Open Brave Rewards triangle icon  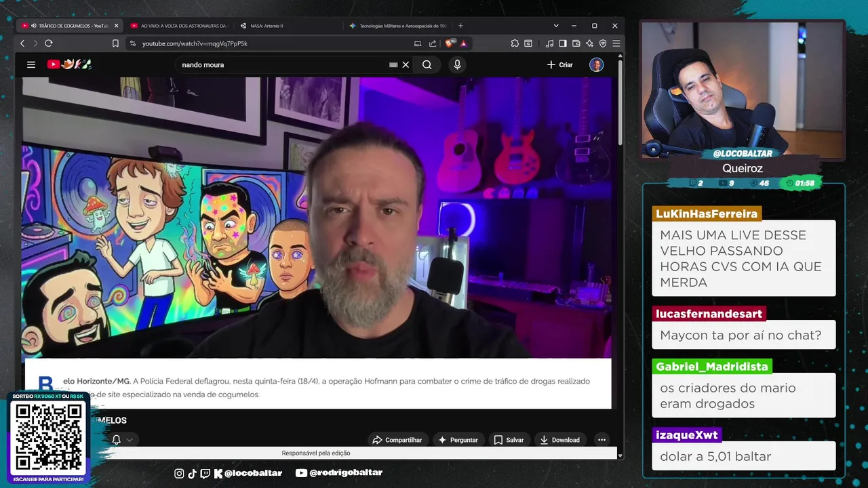coord(463,43)
